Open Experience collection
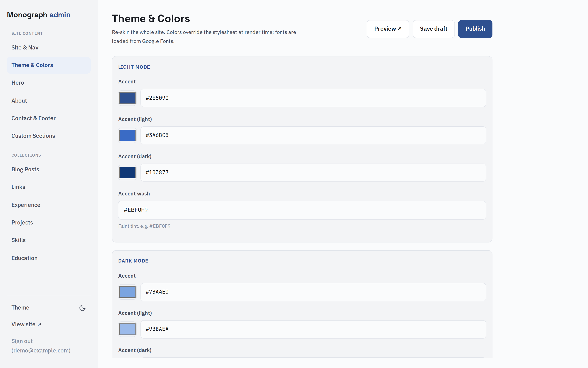 pyautogui.click(x=49, y=205)
